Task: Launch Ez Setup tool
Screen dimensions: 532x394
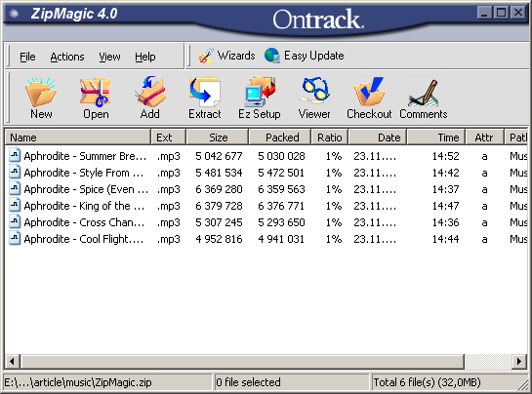Action: [x=260, y=98]
